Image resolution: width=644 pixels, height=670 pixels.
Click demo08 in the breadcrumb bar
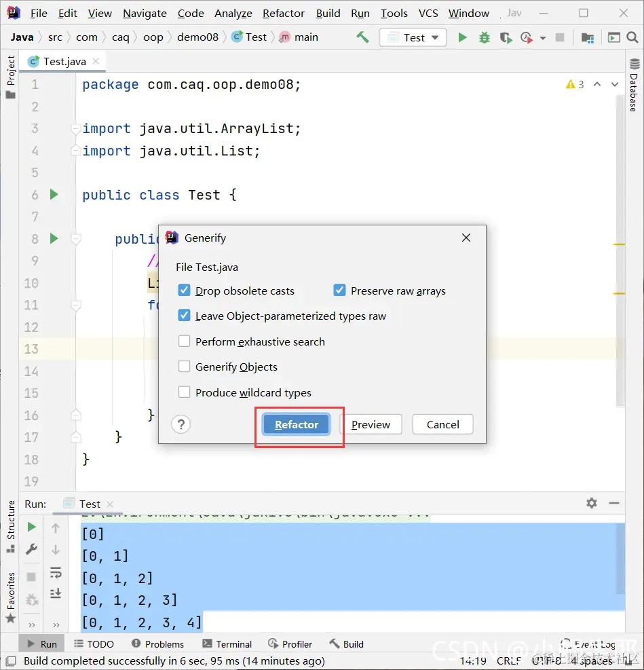tap(197, 37)
